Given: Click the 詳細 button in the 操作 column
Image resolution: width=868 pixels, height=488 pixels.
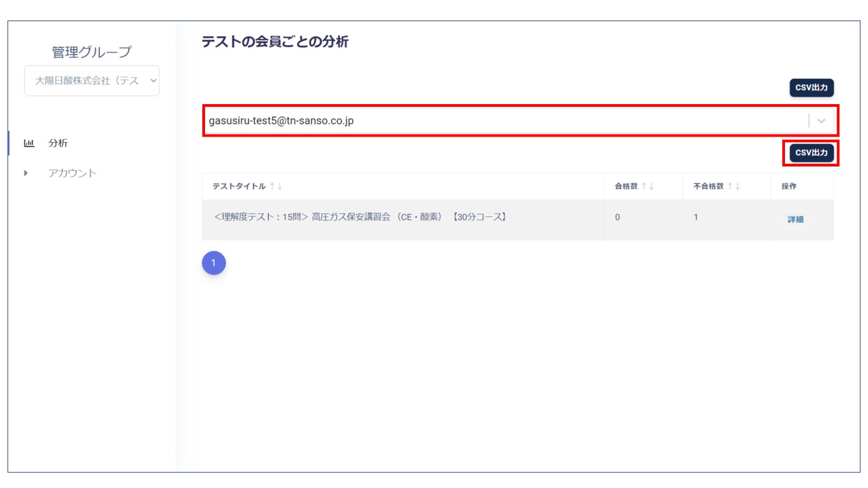Looking at the screenshot, I should 795,219.
